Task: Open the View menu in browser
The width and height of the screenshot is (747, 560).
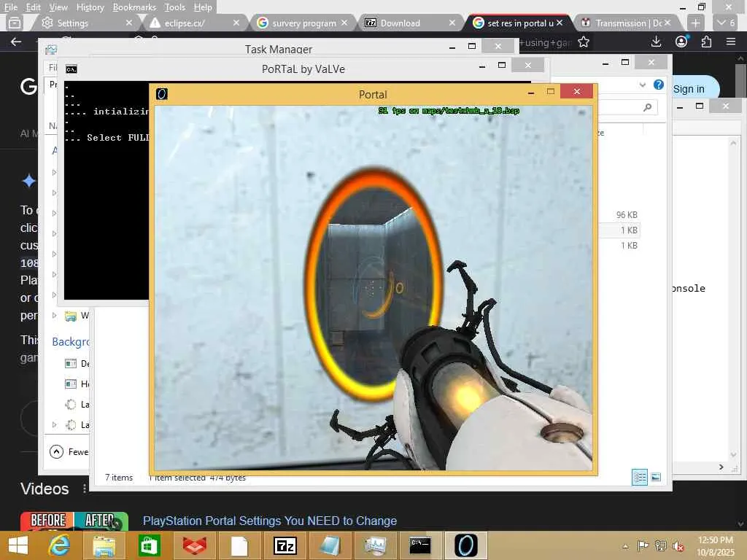Action: [x=58, y=7]
